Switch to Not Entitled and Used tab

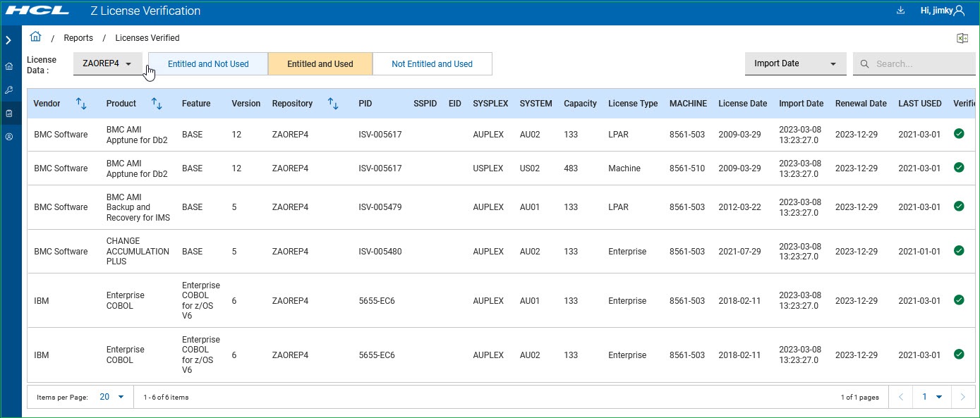coord(432,64)
